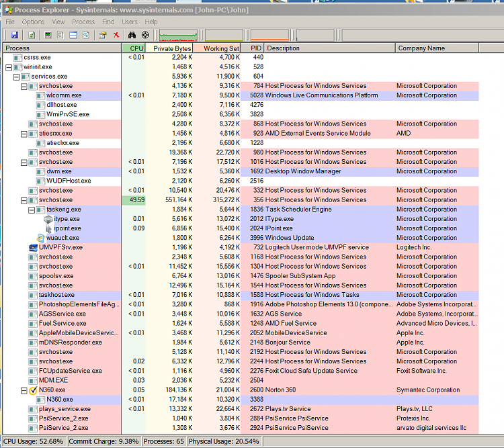Open the Process menu
Image resolution: width=504 pixels, height=448 pixels.
83,22
